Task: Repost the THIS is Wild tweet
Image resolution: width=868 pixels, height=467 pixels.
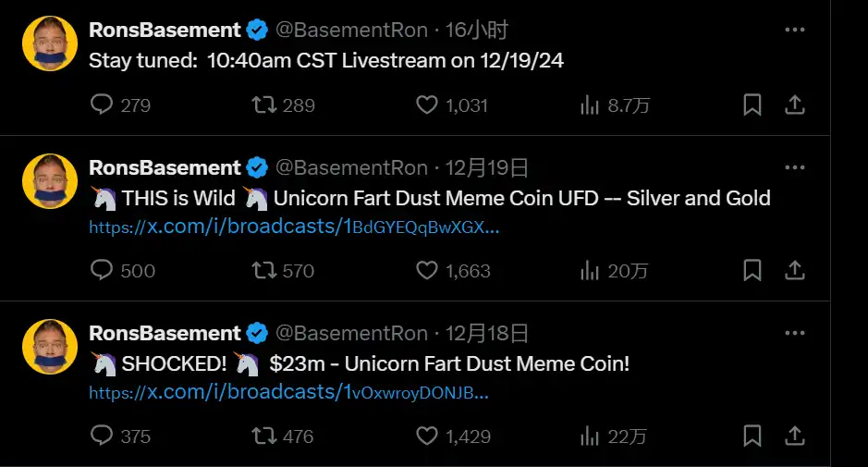Action: [x=265, y=270]
